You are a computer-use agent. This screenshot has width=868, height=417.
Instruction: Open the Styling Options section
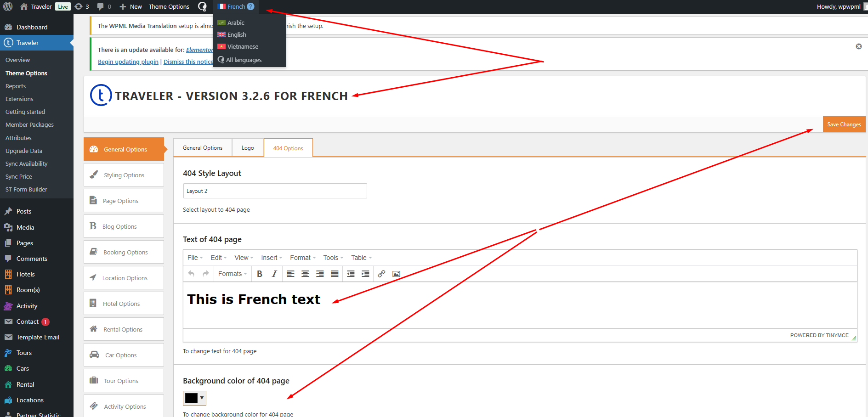click(124, 175)
